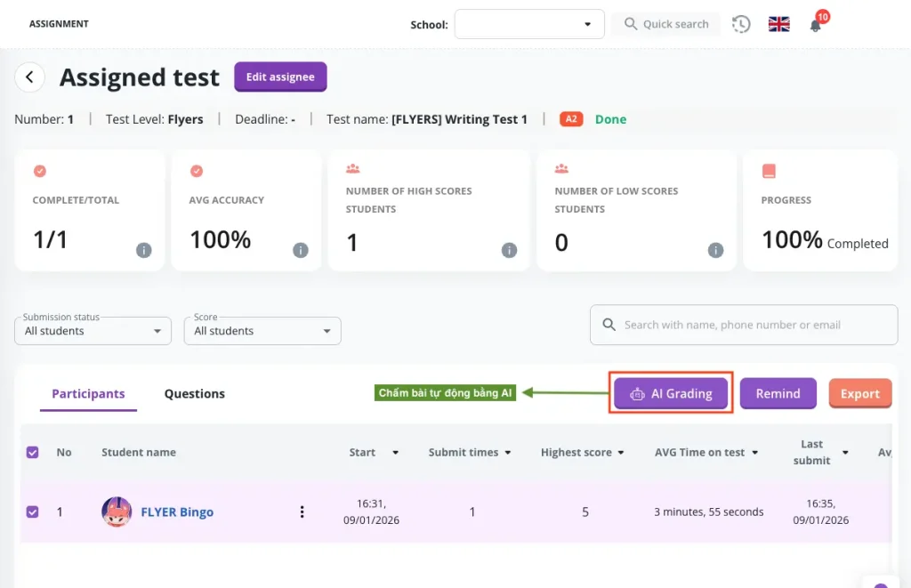Viewport: 911px width, 588px height.
Task: Expand the Submission status filter
Action: click(x=93, y=331)
